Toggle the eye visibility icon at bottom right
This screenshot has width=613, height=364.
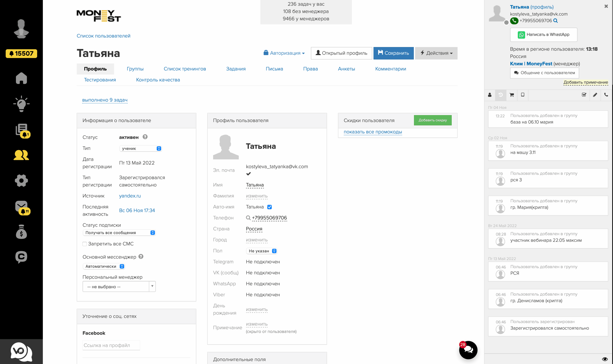tap(605, 359)
